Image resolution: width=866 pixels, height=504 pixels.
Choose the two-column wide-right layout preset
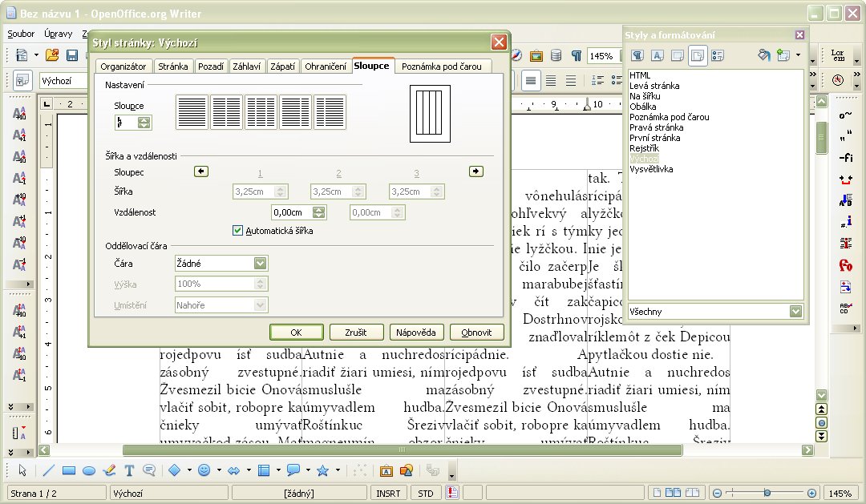click(330, 112)
